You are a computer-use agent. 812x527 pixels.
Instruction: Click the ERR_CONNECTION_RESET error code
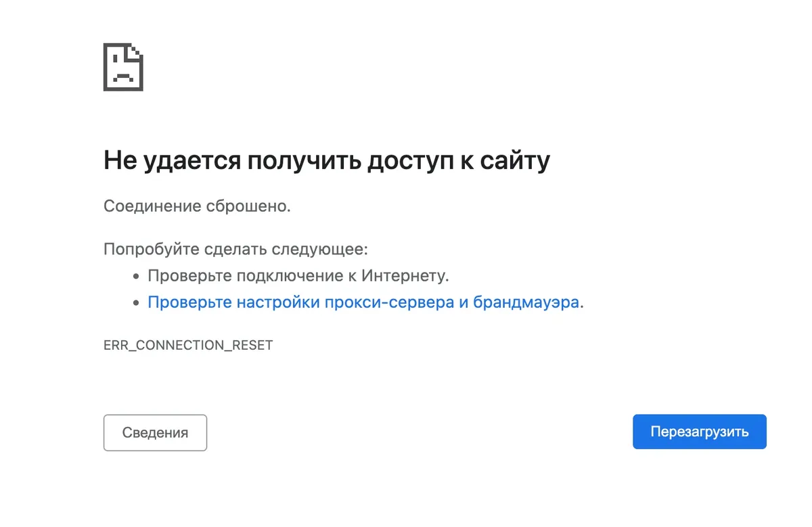tap(188, 345)
